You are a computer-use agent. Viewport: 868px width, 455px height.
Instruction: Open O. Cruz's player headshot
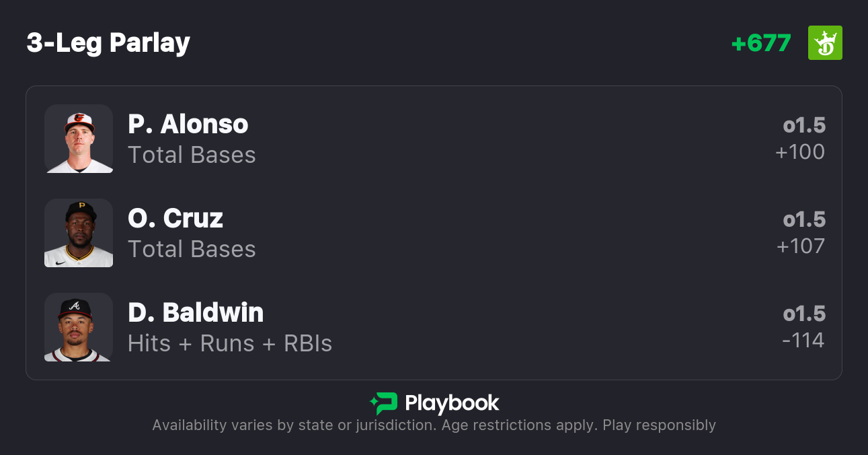click(79, 233)
